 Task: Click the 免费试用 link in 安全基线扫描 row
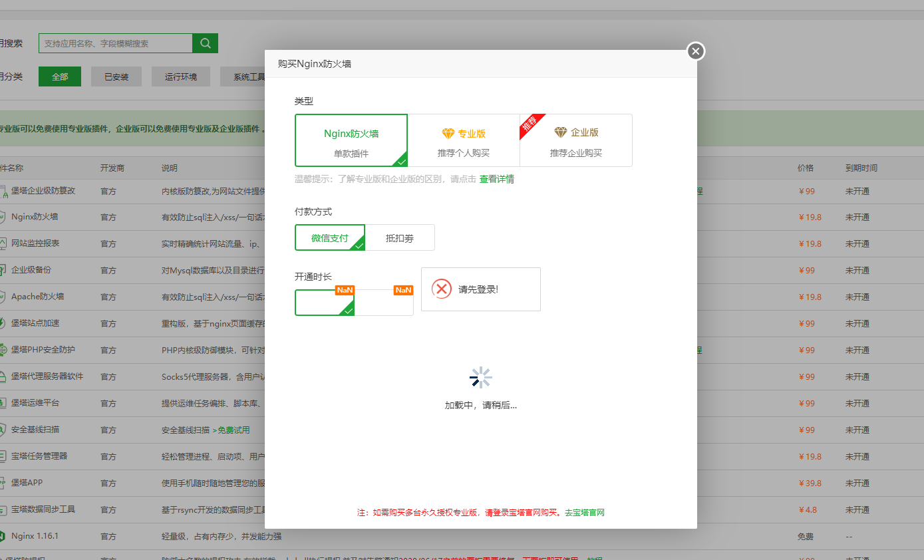point(233,430)
